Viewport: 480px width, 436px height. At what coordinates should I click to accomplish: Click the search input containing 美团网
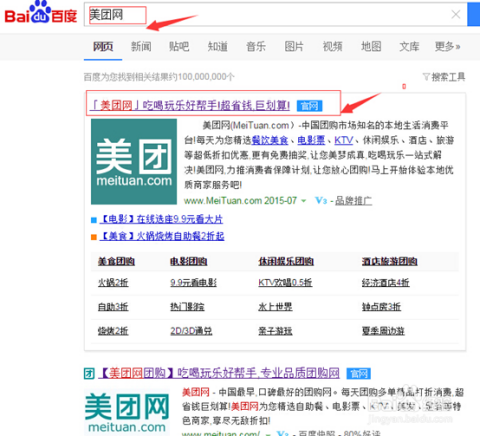click(275, 14)
